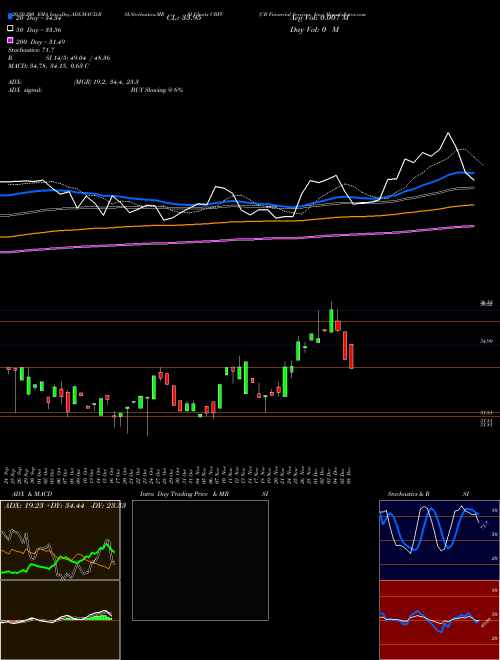500x660 pixels.
Task: Click the 'CL: 33.95' closing price text
Action: tap(184, 18)
